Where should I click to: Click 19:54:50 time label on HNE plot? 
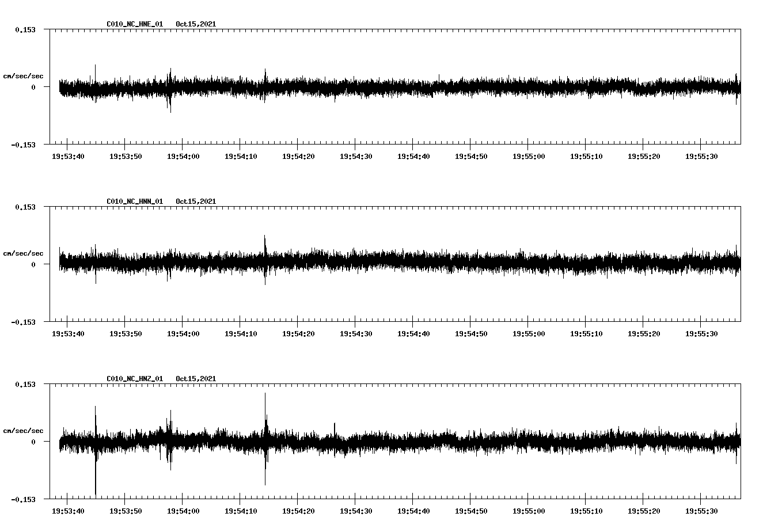[470, 156]
